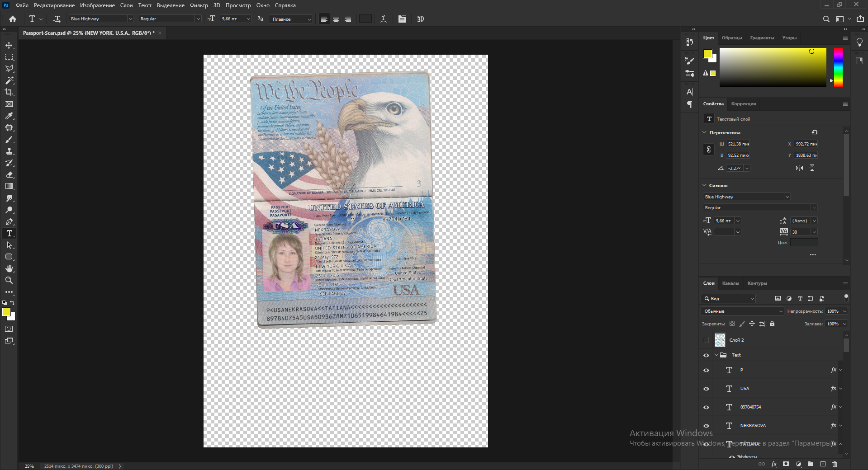Select the Gradient tool
868x470 pixels.
pos(9,186)
